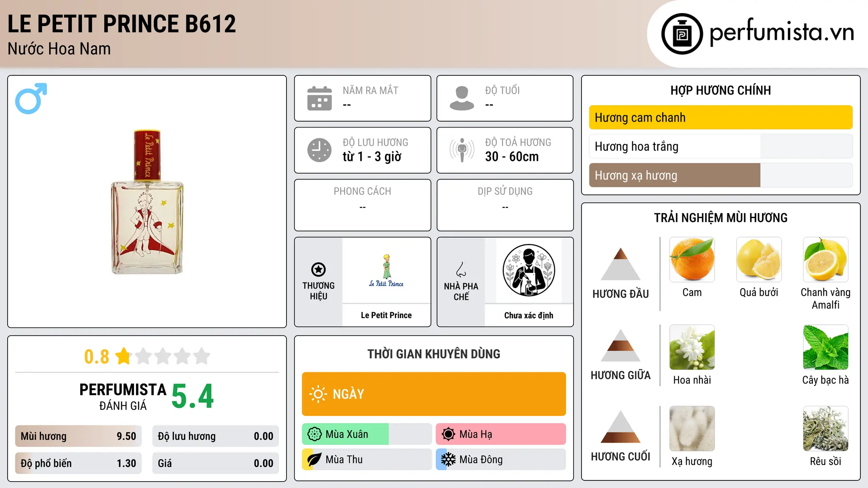This screenshot has width=868, height=488.
Task: Click the gold filled rating star
Action: 123,356
